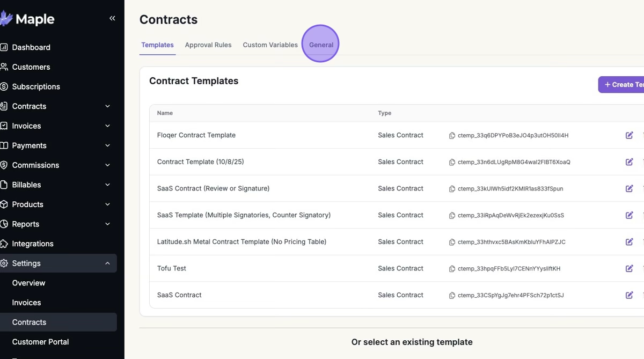Switch to the General tab
This screenshot has width=644, height=359.
(x=321, y=45)
